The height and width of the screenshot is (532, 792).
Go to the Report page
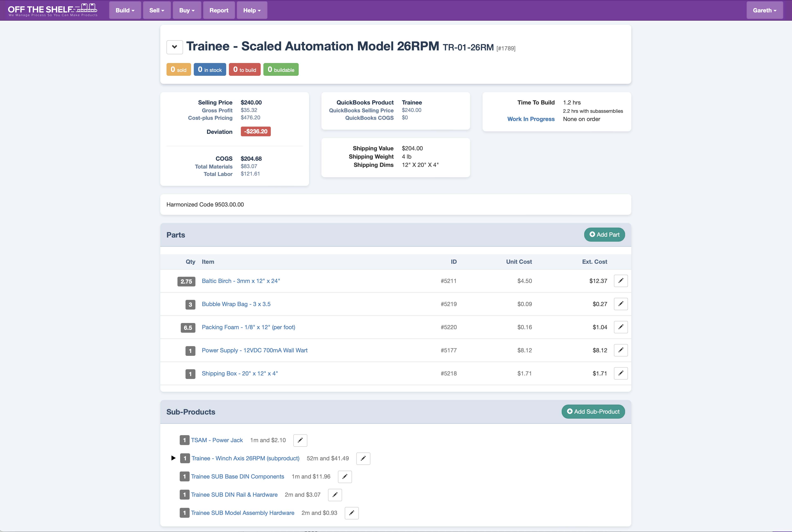[x=219, y=10]
